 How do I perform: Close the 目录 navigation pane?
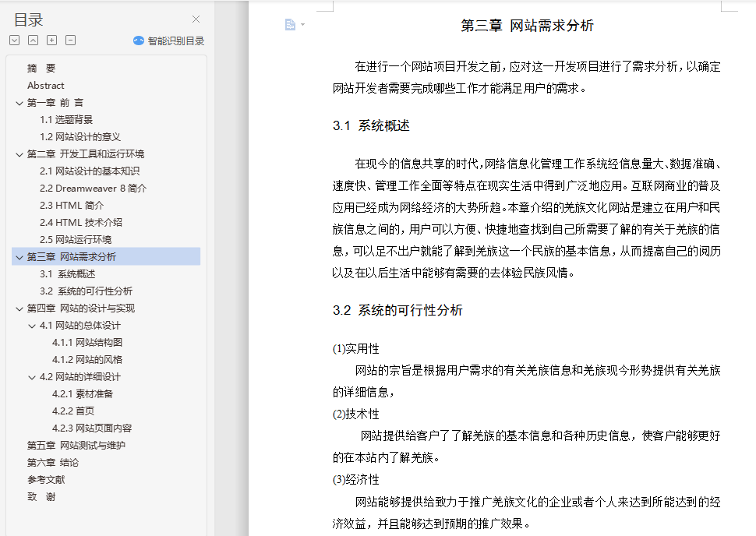196,19
